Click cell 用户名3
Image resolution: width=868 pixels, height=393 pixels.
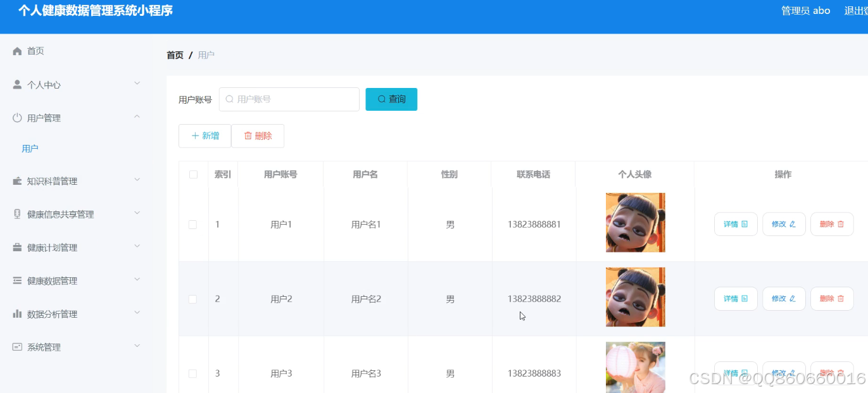point(366,373)
